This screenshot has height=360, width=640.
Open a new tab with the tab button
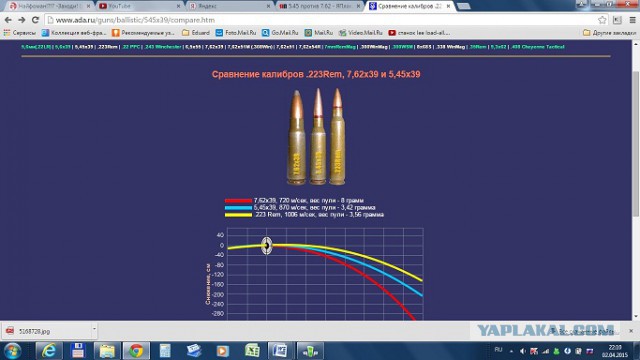[x=463, y=6]
